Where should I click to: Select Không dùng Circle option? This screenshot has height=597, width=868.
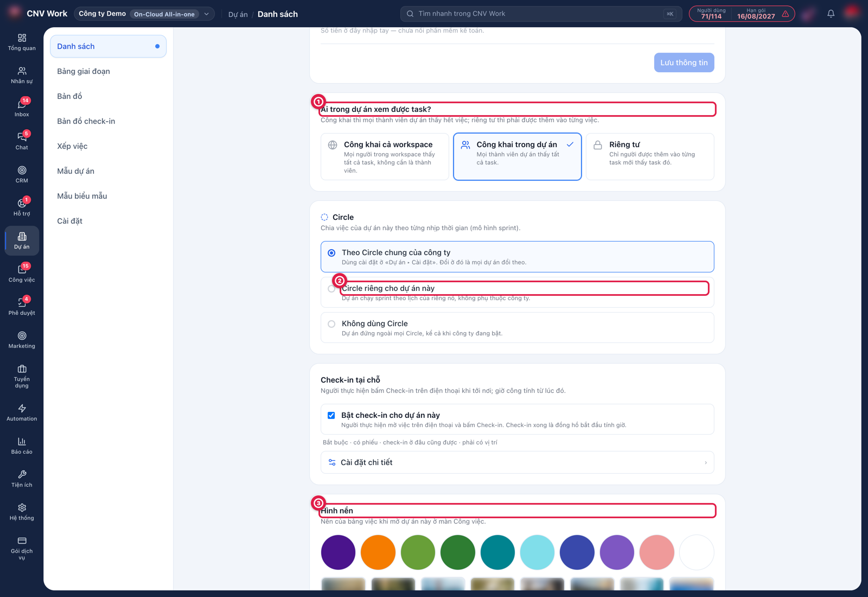coord(517,327)
